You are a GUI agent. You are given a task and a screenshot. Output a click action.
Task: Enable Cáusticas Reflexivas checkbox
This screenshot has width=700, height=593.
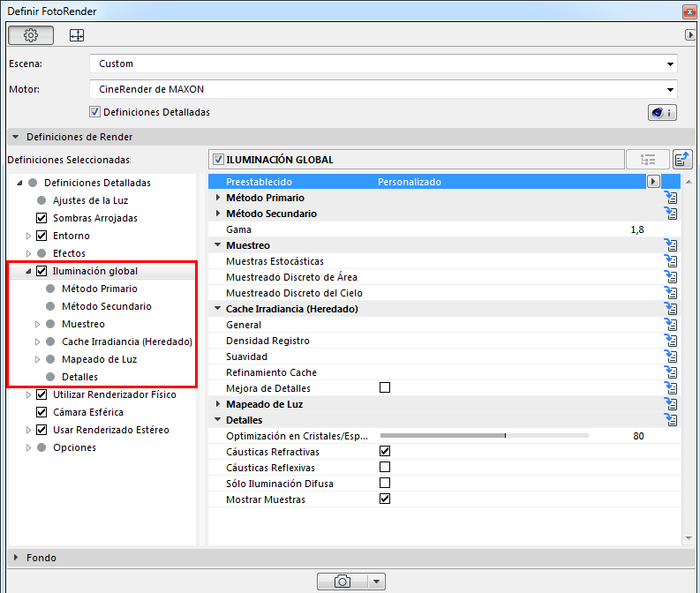pos(385,467)
